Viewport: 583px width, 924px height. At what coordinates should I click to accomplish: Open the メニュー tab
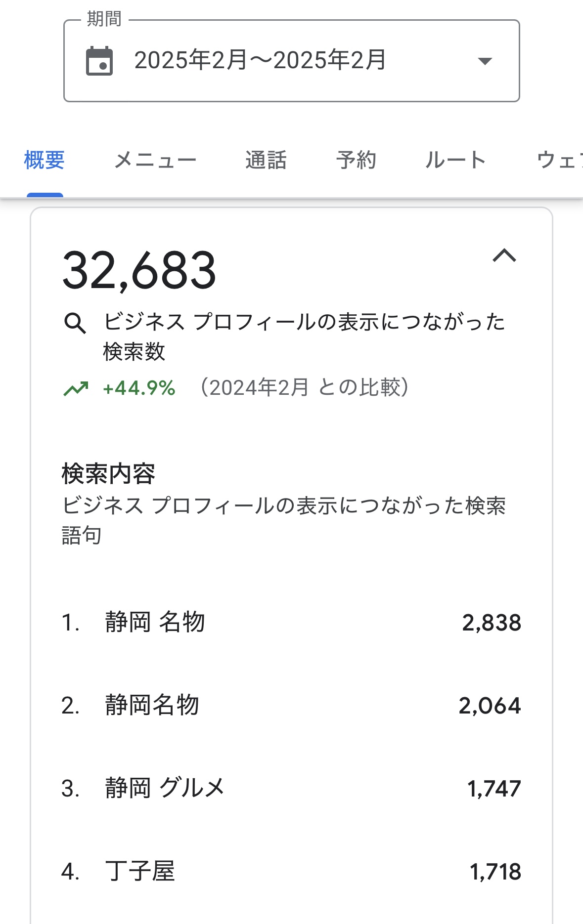click(155, 161)
